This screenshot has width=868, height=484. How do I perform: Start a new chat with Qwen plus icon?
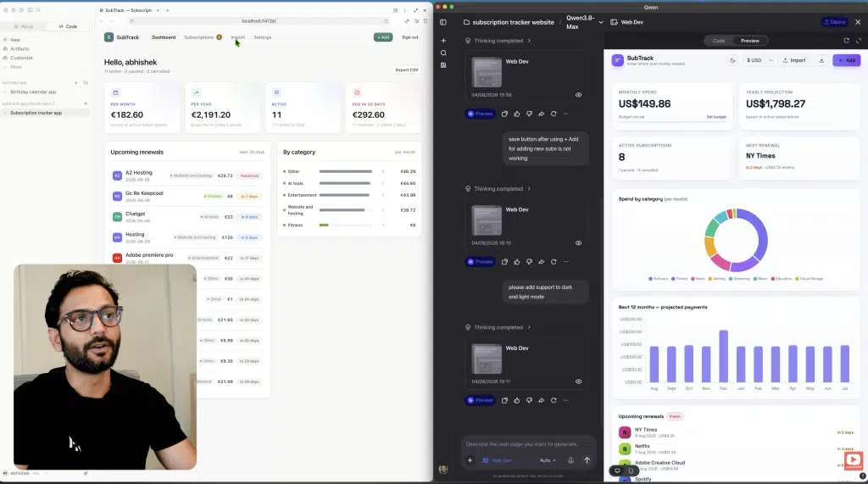click(x=443, y=41)
